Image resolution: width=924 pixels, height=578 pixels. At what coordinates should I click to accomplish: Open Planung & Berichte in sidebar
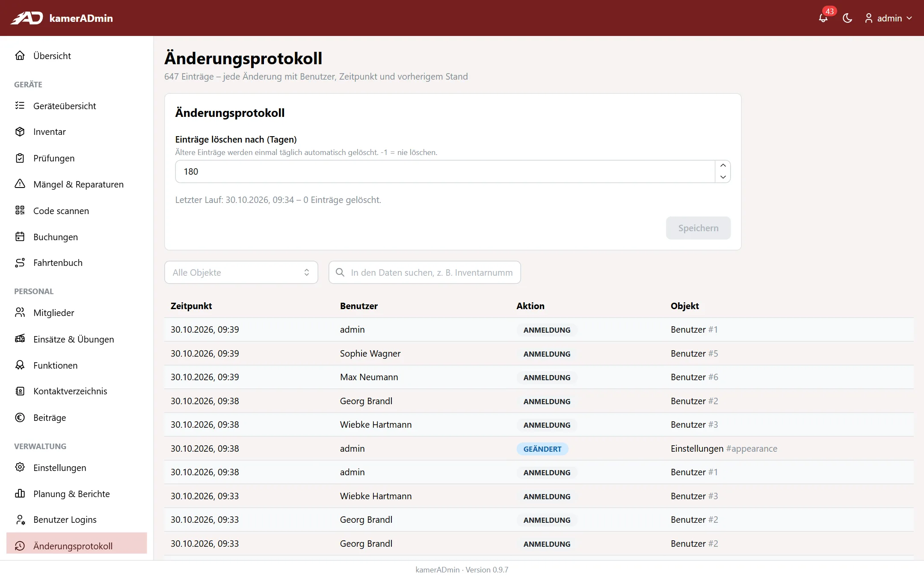tap(77, 494)
